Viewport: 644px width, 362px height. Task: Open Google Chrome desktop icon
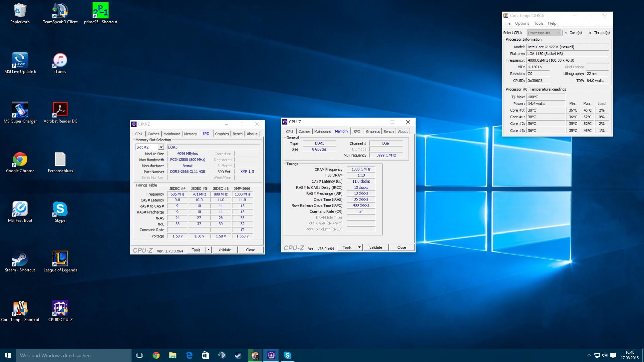pos(20,162)
